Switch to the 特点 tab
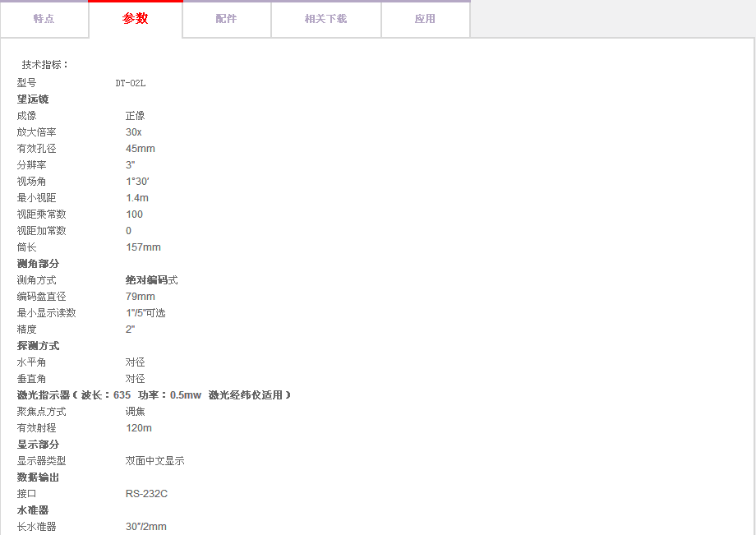The height and width of the screenshot is (535, 756). pyautogui.click(x=44, y=19)
